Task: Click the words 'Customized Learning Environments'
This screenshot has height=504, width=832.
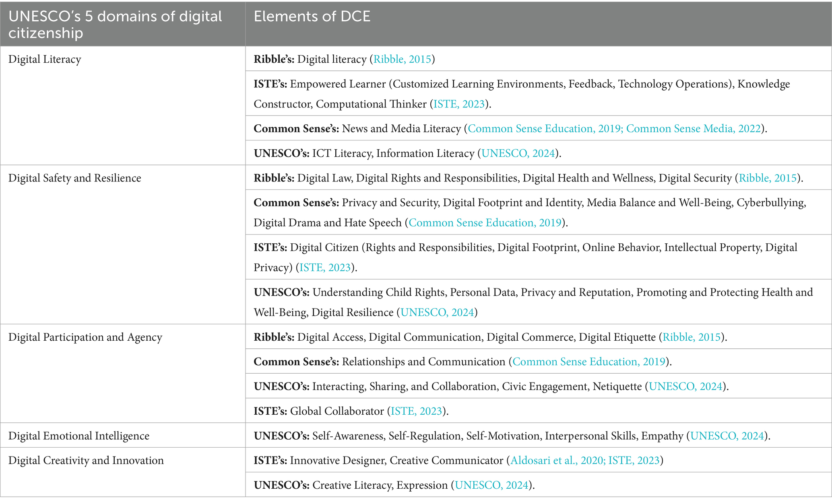Action: tap(478, 84)
